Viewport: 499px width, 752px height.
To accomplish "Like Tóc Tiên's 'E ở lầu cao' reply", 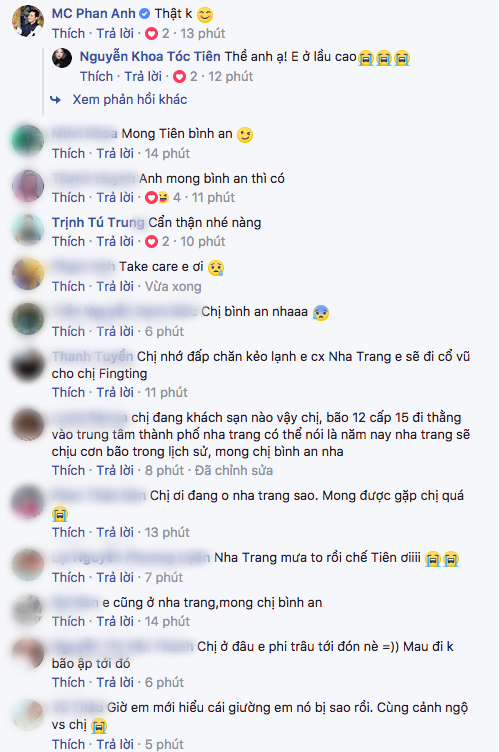I will tap(96, 77).
